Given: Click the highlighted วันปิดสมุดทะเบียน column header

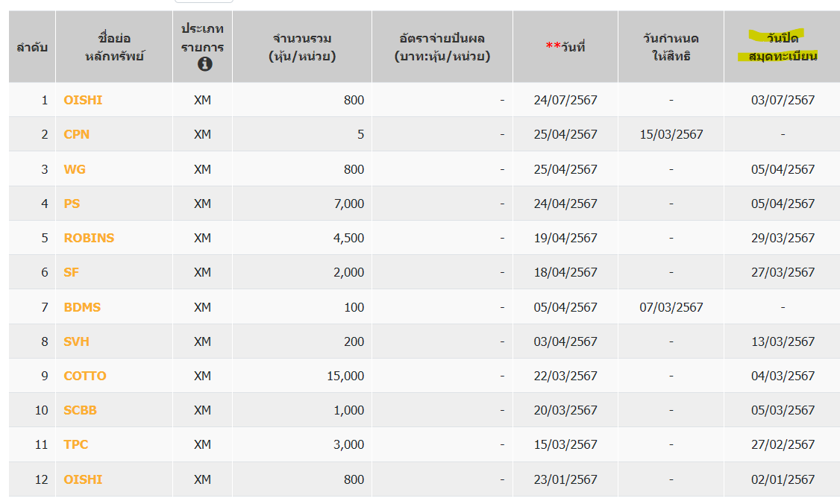Looking at the screenshot, I should coord(783,46).
